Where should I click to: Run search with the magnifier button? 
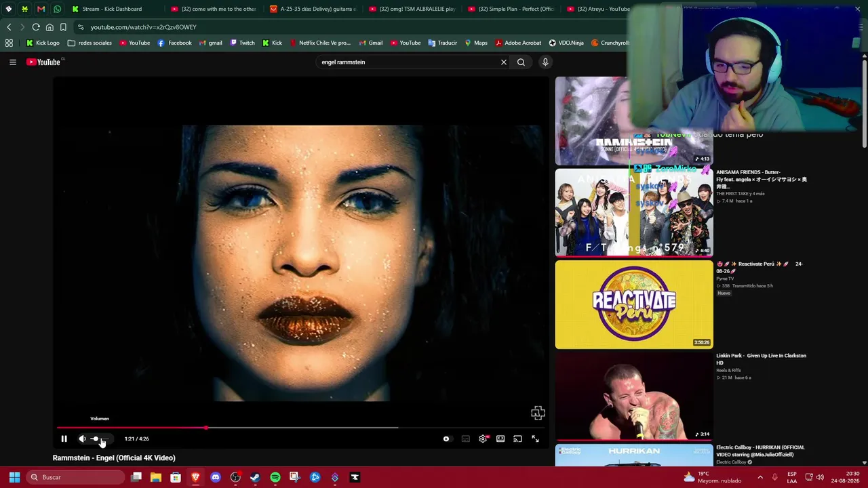(521, 62)
